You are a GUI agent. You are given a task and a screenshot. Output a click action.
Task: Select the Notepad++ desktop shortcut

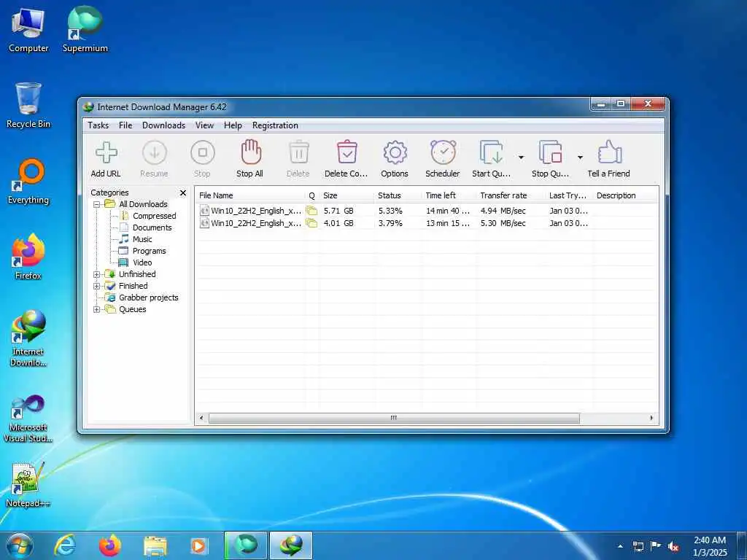point(28,484)
